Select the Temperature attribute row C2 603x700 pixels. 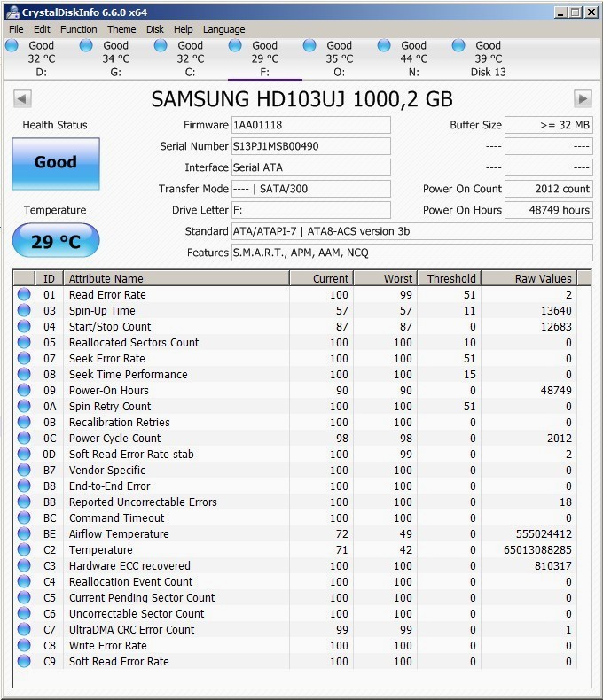tap(295, 549)
